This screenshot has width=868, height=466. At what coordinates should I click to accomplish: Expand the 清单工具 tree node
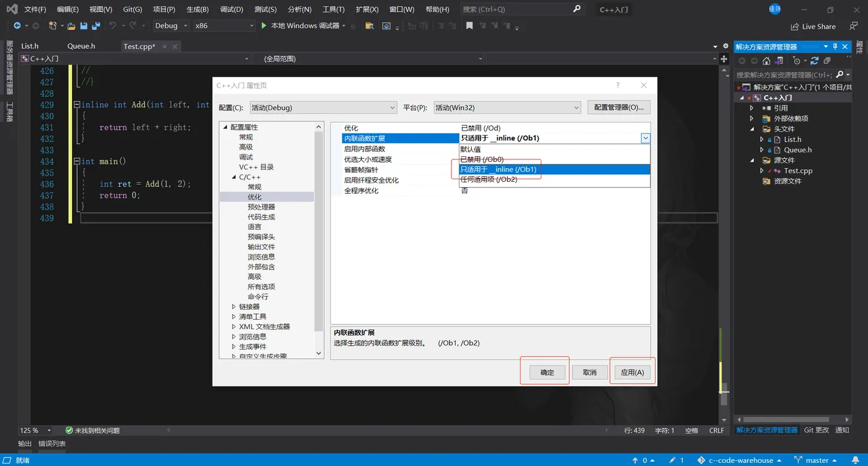[x=234, y=316]
